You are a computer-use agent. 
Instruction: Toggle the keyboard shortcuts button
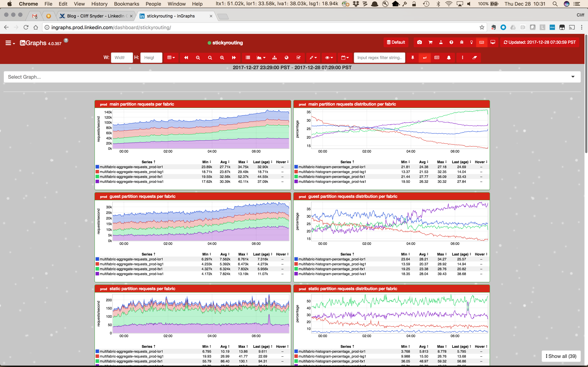coord(482,42)
